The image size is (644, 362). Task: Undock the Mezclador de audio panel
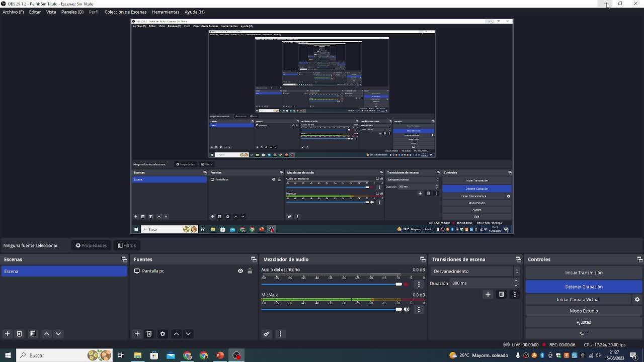click(423, 259)
